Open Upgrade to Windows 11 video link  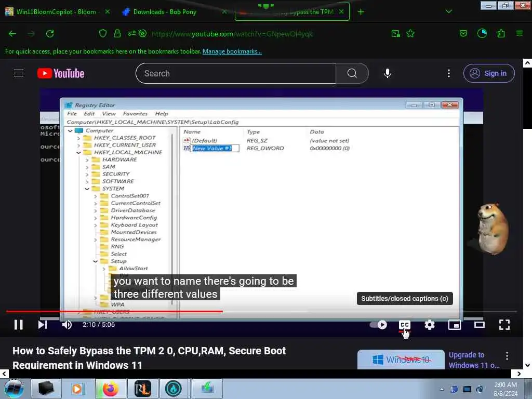(474, 360)
